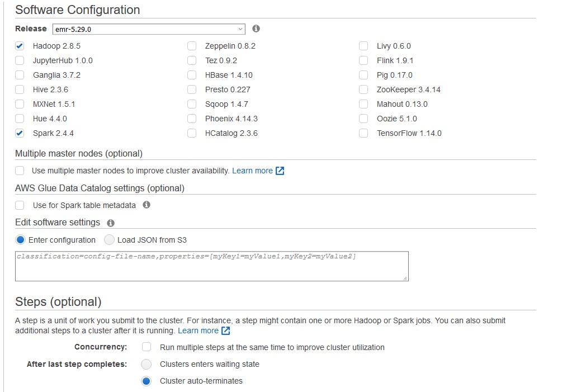Click resize handle of configuration text area

(x=405, y=278)
